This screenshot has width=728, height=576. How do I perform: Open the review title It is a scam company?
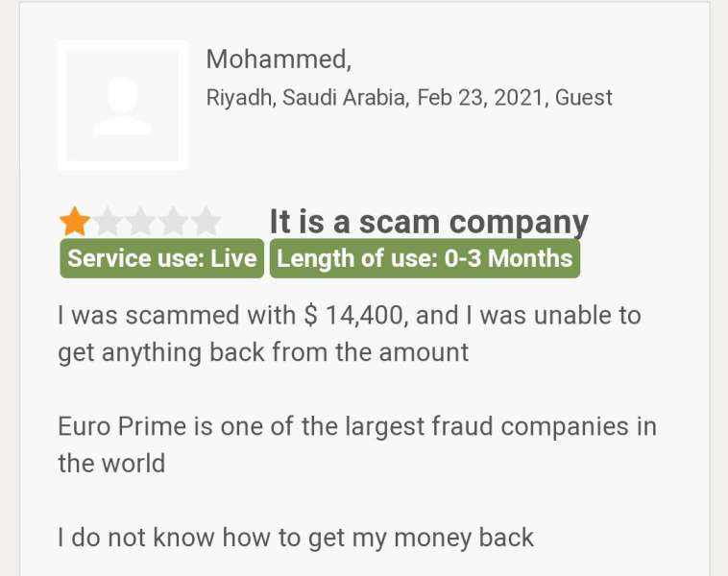[428, 222]
